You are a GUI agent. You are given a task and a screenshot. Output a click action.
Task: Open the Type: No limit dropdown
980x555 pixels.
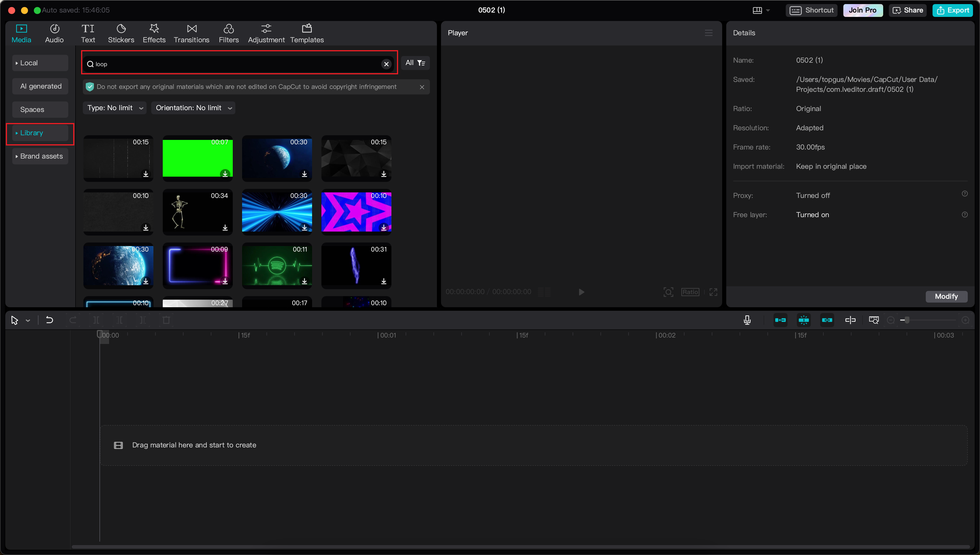114,108
